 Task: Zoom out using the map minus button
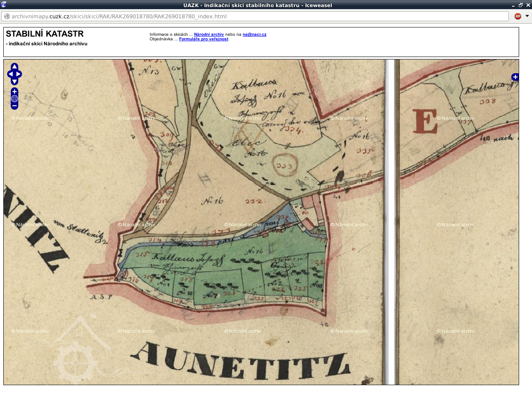pyautogui.click(x=15, y=106)
